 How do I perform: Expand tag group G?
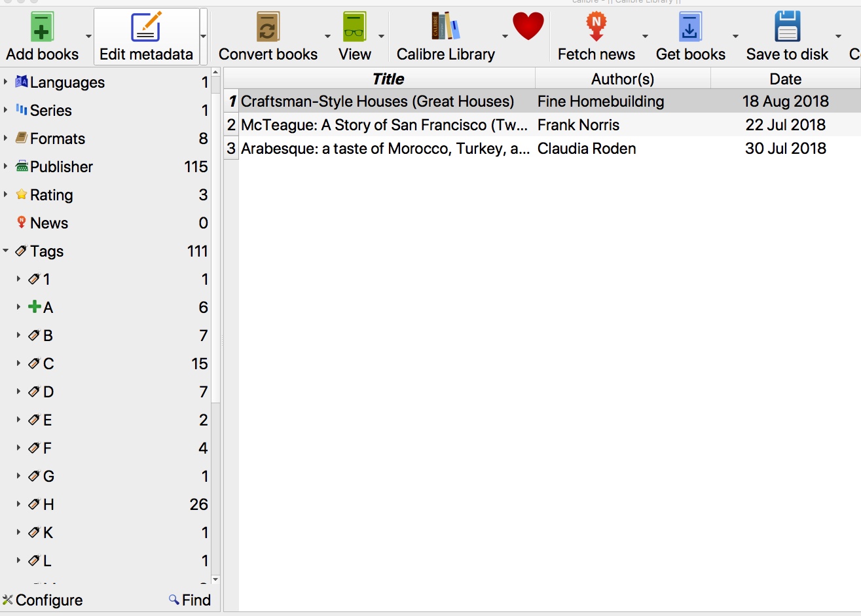[19, 476]
